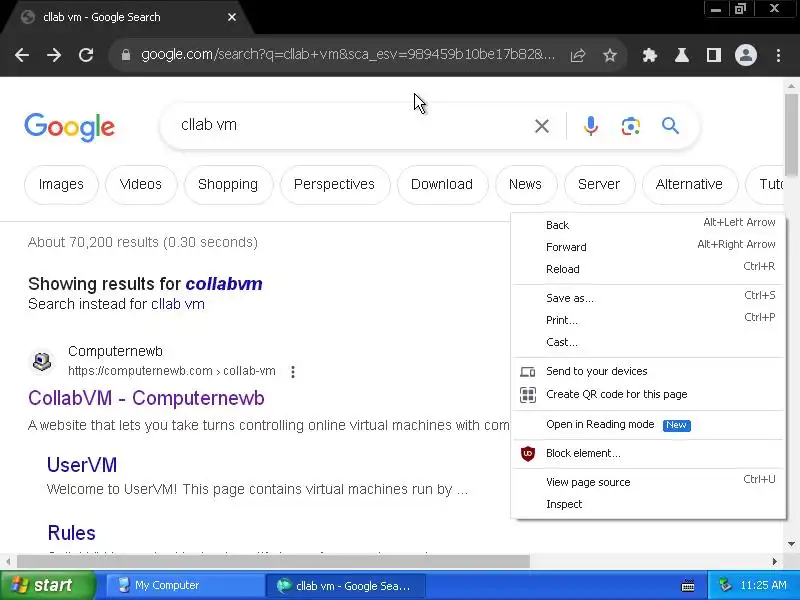
Task: Open the Extensions puzzle icon
Action: (x=649, y=55)
